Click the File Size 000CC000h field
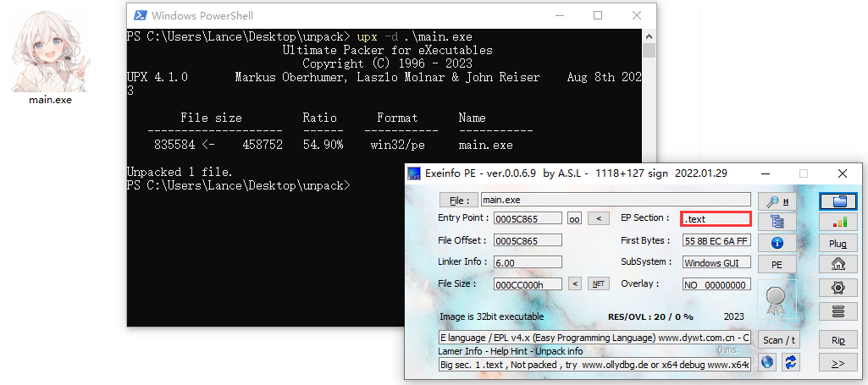868x385 pixels. tap(528, 284)
